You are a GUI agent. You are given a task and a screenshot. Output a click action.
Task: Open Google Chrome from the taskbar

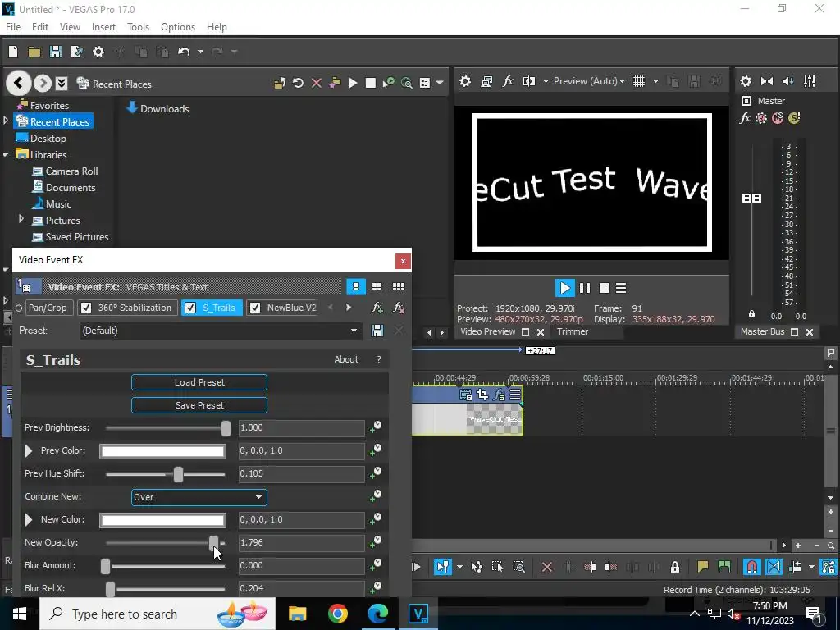(x=337, y=614)
